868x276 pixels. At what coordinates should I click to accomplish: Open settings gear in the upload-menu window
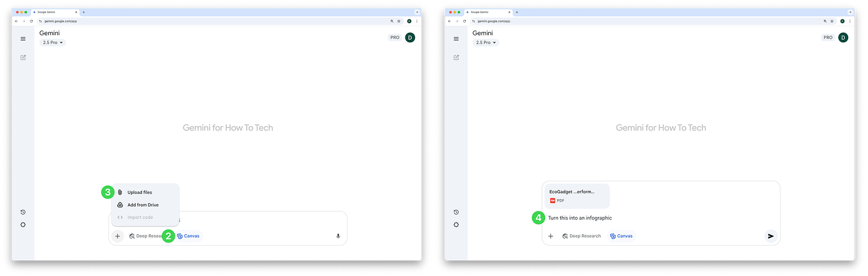(x=23, y=225)
